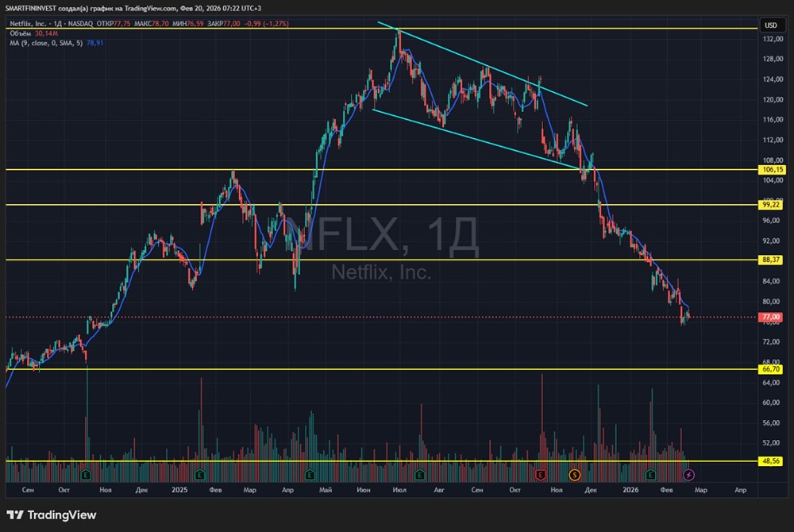This screenshot has width=794, height=532.
Task: Click the green earnings marker for January 2026
Action: pyautogui.click(x=651, y=475)
